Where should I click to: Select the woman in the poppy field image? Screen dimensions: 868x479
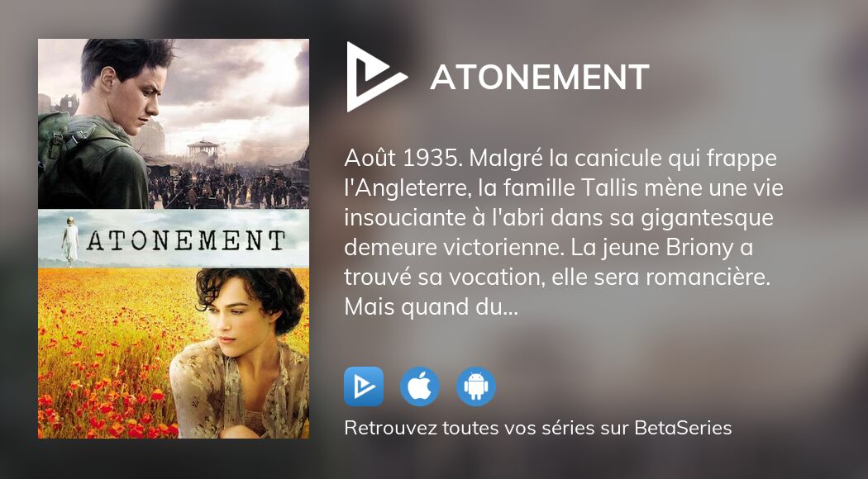pos(174,353)
